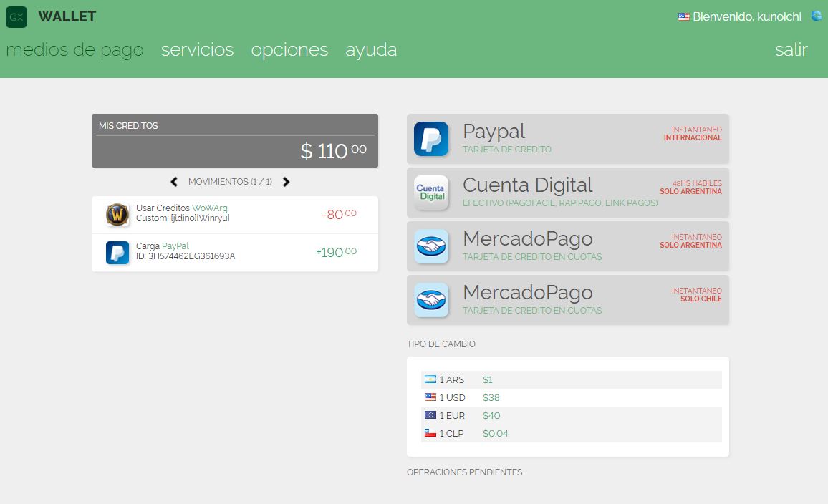
Task: Open the opciones menu
Action: [289, 49]
